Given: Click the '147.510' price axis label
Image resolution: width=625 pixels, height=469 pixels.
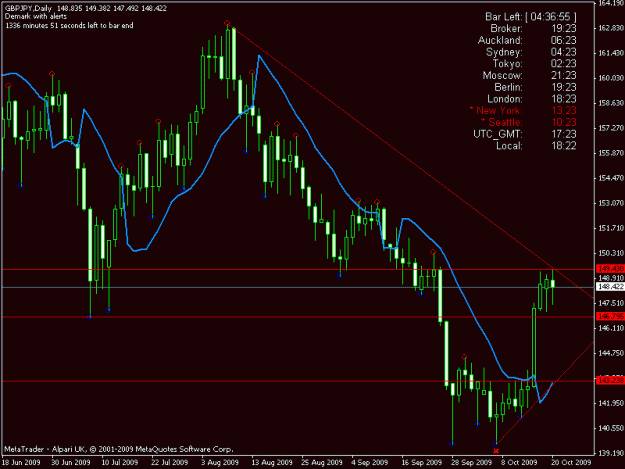Looking at the screenshot, I should 611,303.
